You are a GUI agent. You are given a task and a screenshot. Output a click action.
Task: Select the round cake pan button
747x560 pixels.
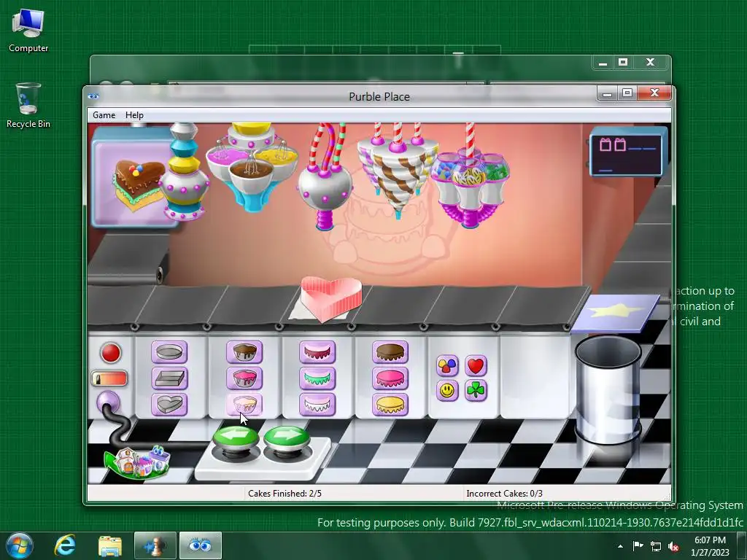169,352
